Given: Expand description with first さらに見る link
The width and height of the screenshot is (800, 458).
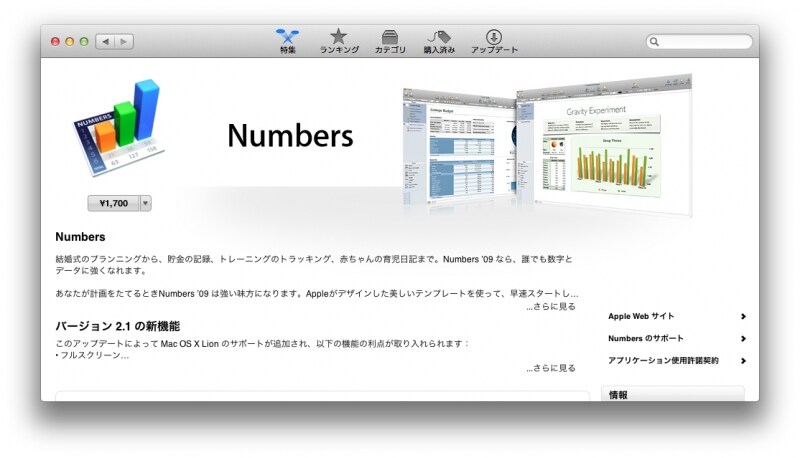Looking at the screenshot, I should click(551, 307).
